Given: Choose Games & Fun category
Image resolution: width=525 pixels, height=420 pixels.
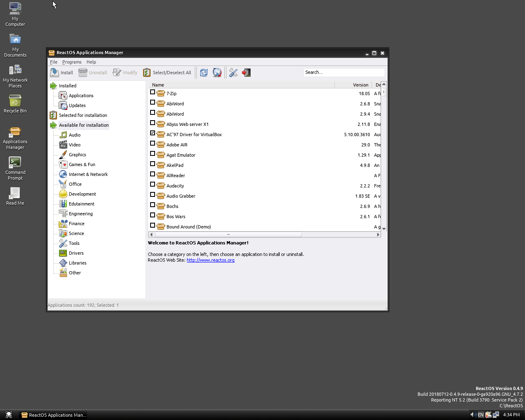Looking at the screenshot, I should 82,164.
